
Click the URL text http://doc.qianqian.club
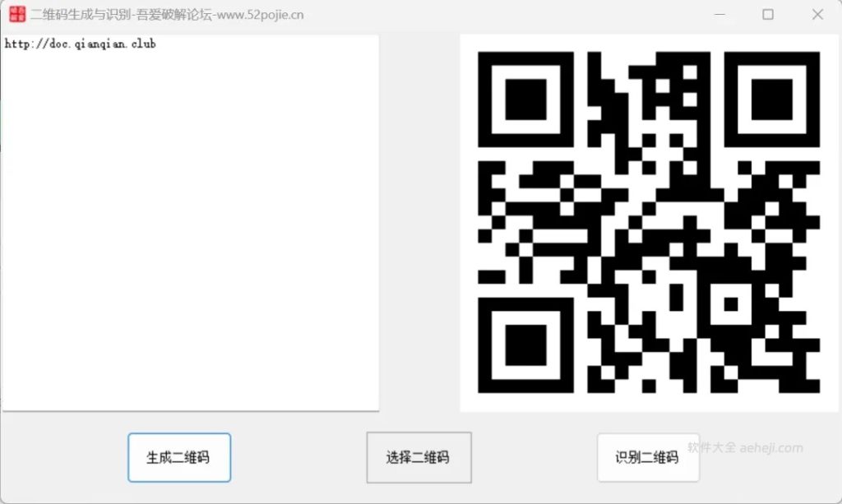(x=80, y=44)
